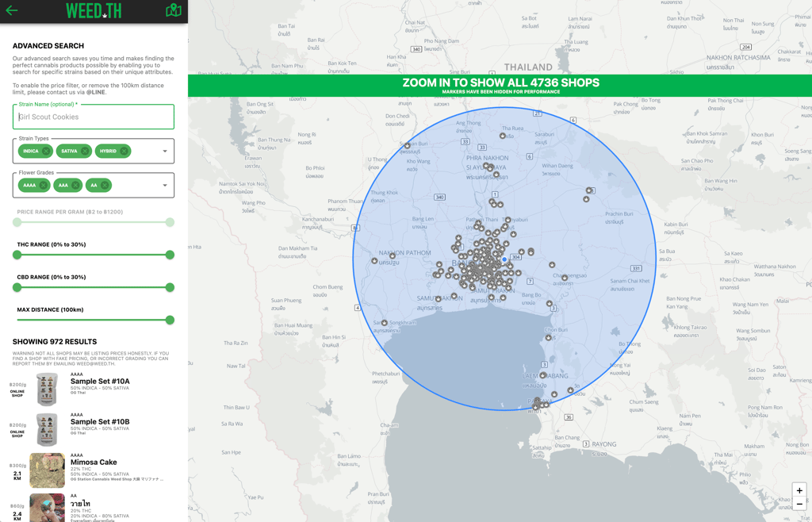The height and width of the screenshot is (522, 812).
Task: Expand the Flower Grades dropdown
Action: click(x=165, y=186)
